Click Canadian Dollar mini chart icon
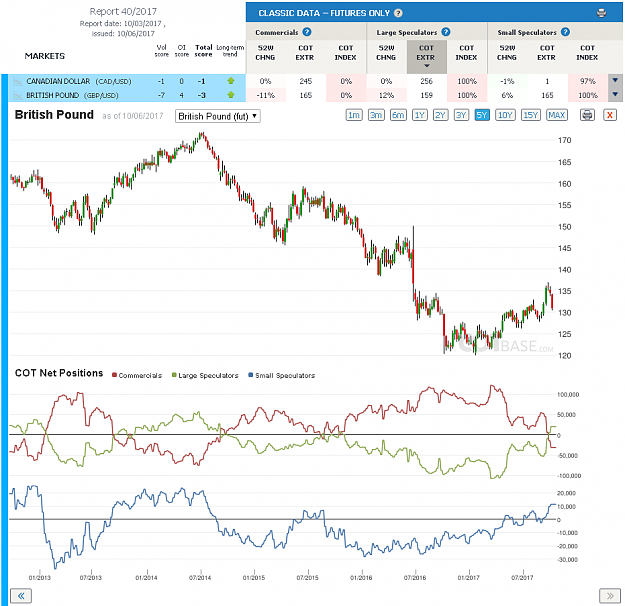This screenshot has height=606, width=625. click(18, 81)
